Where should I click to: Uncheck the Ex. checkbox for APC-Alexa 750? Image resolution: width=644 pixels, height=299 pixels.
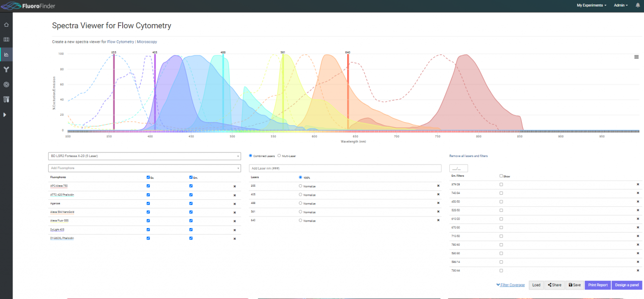[x=147, y=186]
